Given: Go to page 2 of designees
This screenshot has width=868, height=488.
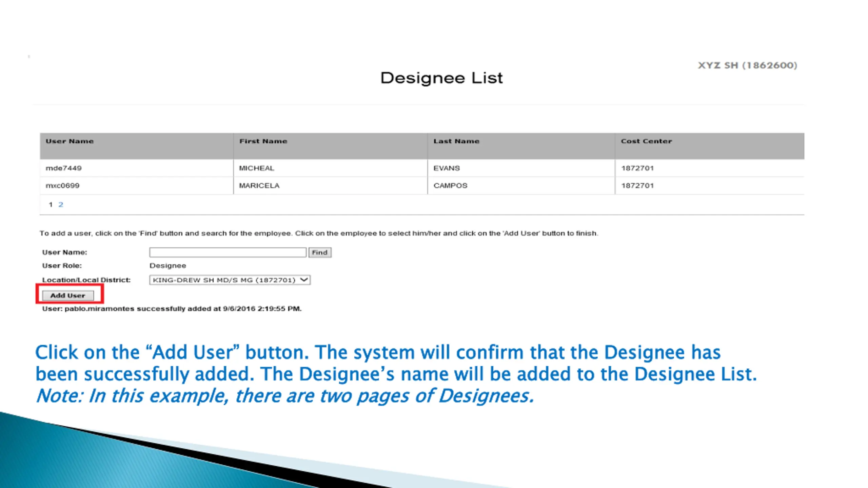Looking at the screenshot, I should click(x=61, y=204).
